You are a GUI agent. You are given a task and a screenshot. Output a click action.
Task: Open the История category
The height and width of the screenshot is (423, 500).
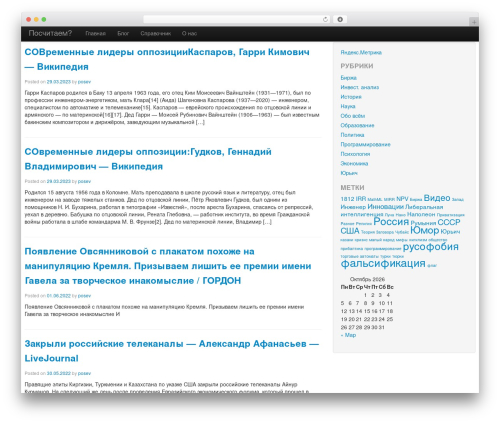pyautogui.click(x=351, y=97)
